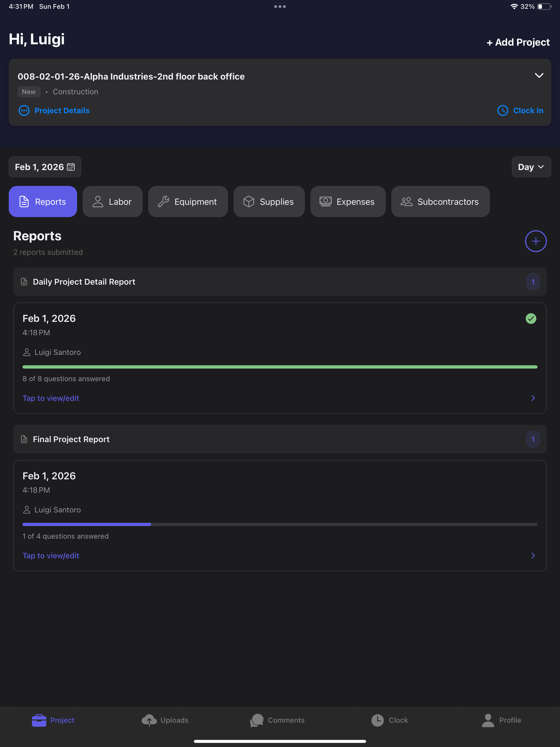The width and height of the screenshot is (560, 747).
Task: Tap the count badge on Daily Project Detail Report
Action: coord(533,282)
